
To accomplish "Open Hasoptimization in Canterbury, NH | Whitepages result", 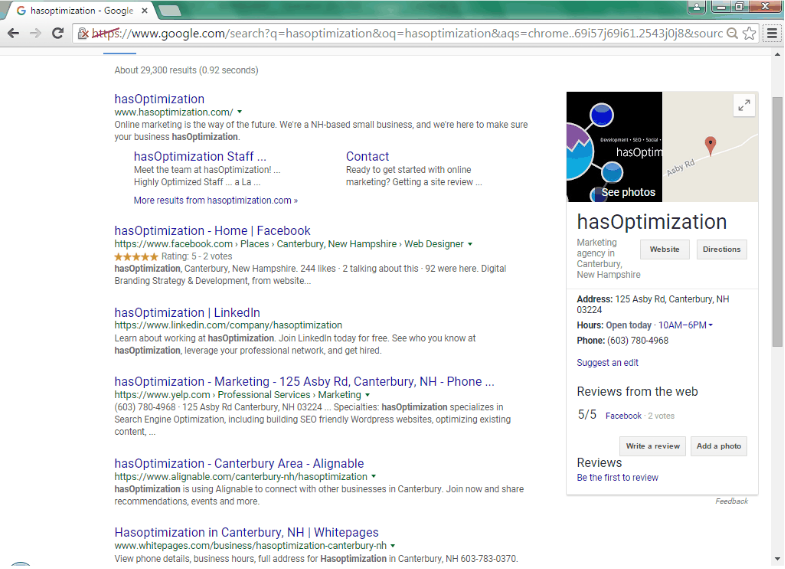I will pyautogui.click(x=246, y=532).
